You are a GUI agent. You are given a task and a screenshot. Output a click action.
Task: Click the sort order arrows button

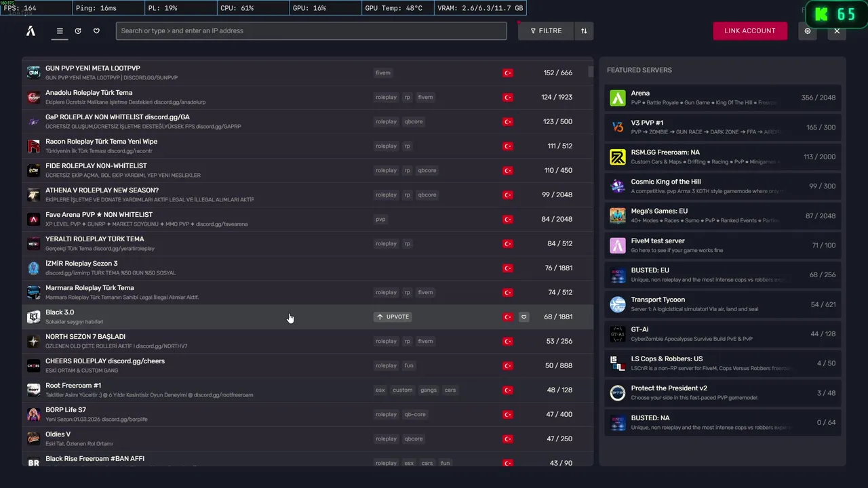[x=584, y=30]
